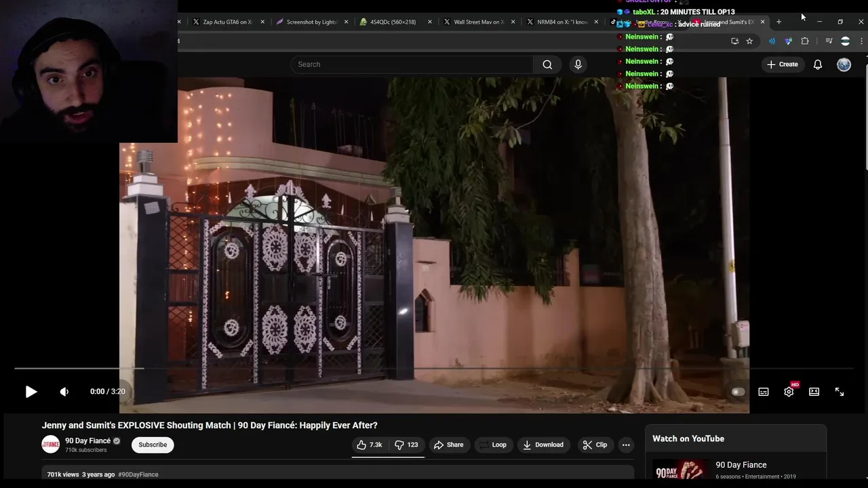Toggle Loop for this video

pos(493,445)
